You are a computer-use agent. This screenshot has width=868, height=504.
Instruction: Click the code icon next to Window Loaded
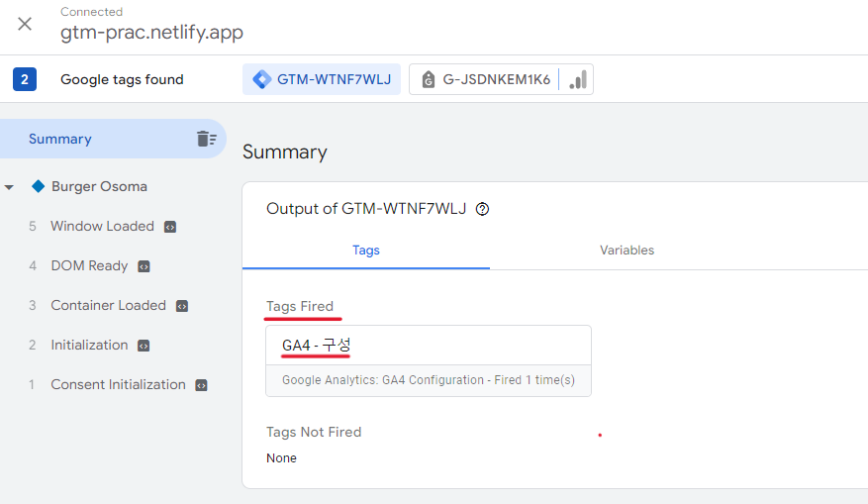[x=170, y=227]
